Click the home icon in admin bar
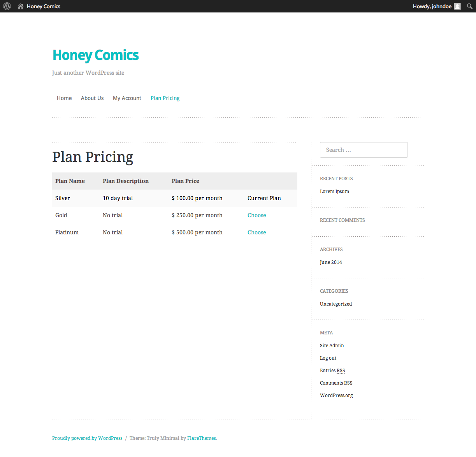Image resolution: width=476 pixels, height=457 pixels. pos(21,6)
